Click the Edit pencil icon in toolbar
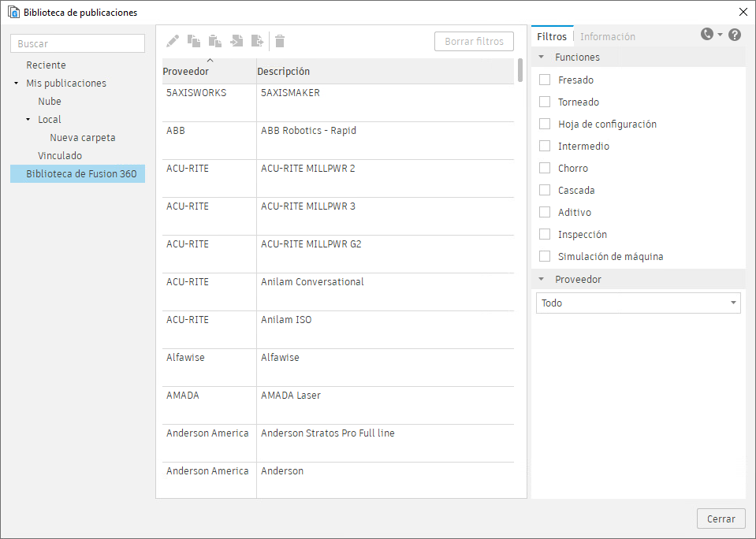The width and height of the screenshot is (756, 539). coord(173,41)
